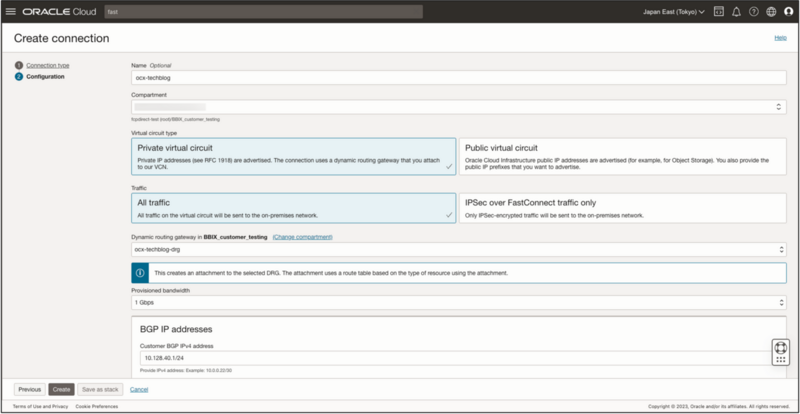Click the BGP IP addresses heading
This screenshot has width=800, height=414.
(x=176, y=329)
